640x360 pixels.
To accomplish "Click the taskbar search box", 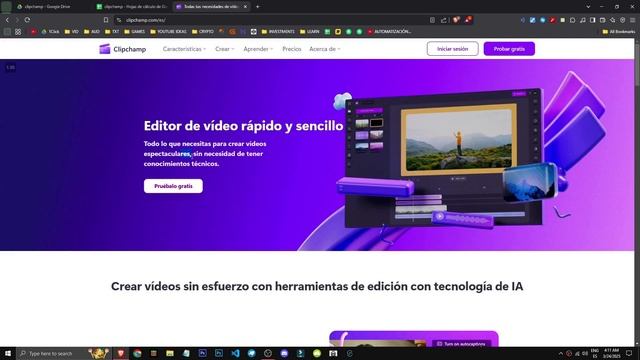I will tap(63, 353).
